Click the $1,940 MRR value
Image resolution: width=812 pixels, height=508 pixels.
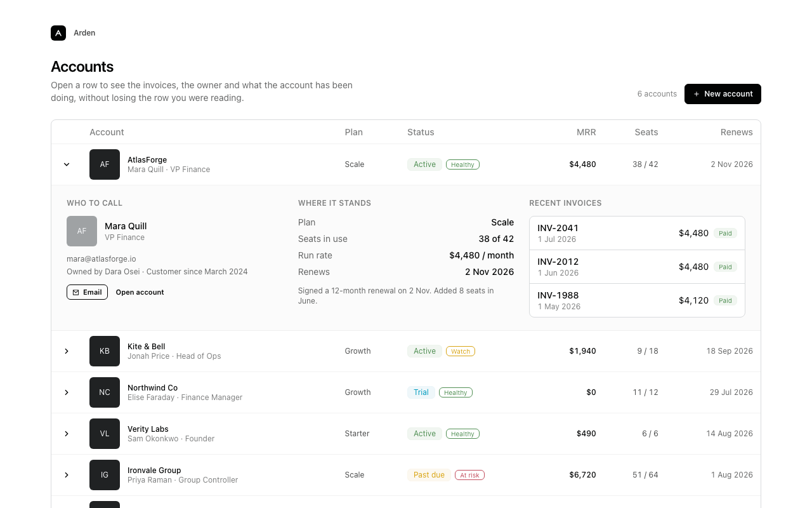pos(582,351)
